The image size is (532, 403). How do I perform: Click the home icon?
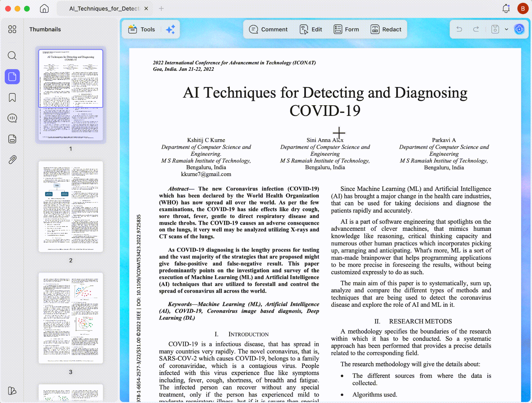click(x=44, y=9)
